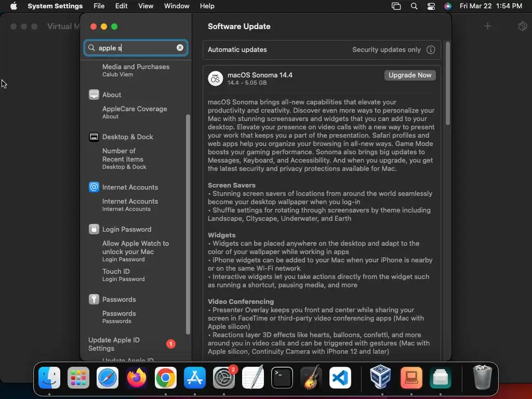Image resolution: width=532 pixels, height=399 pixels.
Task: Open Safari from the Dock
Action: click(x=108, y=378)
